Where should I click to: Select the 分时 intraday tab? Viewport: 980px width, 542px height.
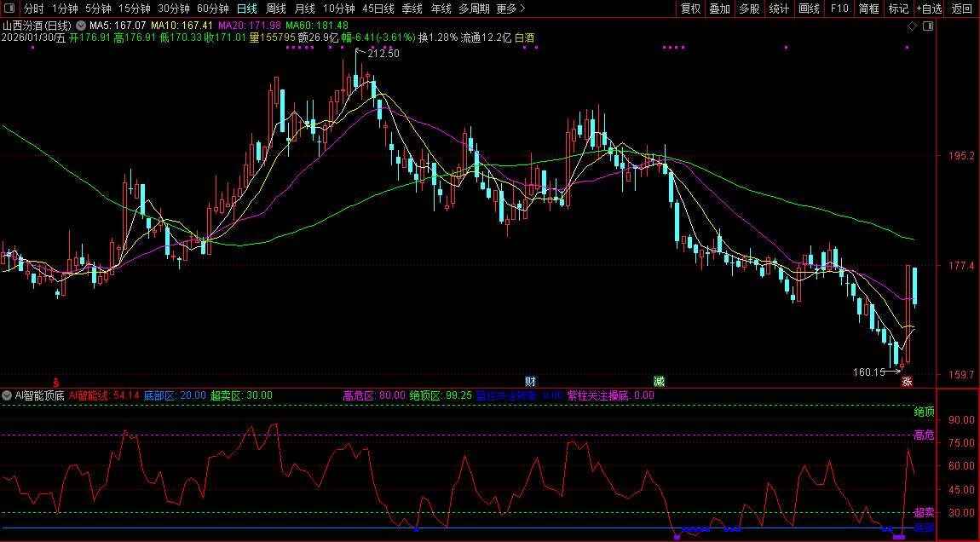(x=34, y=9)
